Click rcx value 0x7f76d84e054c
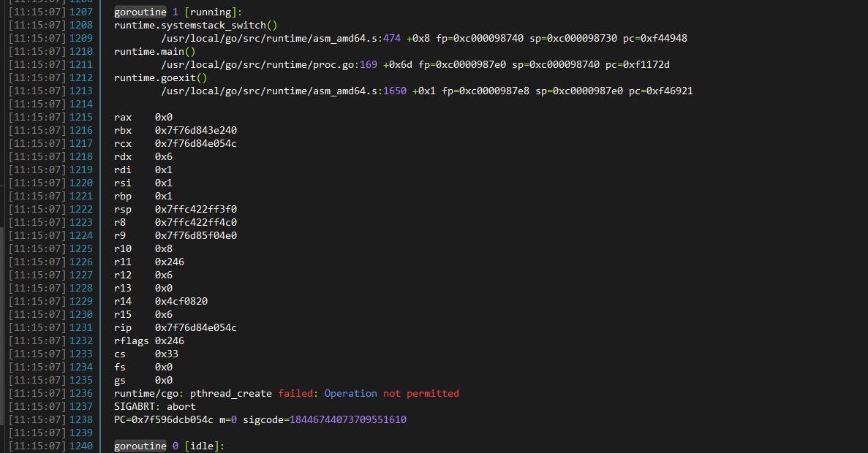This screenshot has height=453, width=868. click(196, 144)
